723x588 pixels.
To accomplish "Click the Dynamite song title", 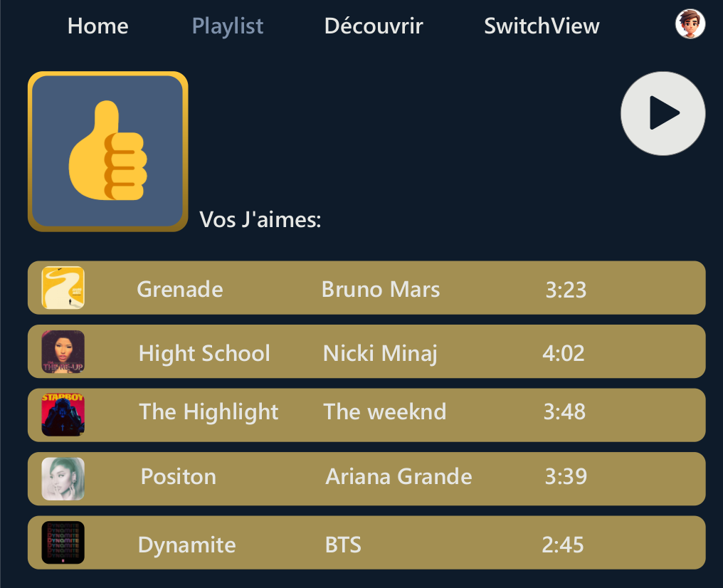I will tap(186, 545).
